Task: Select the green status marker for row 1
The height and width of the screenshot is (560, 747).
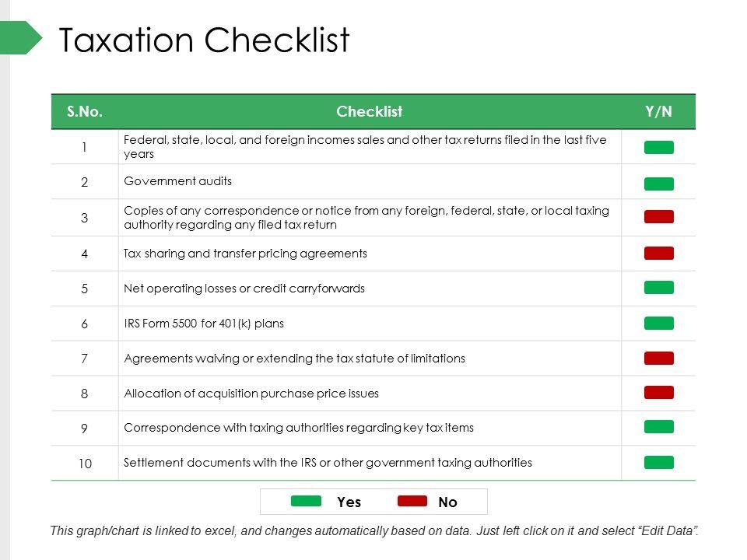Action: click(658, 148)
